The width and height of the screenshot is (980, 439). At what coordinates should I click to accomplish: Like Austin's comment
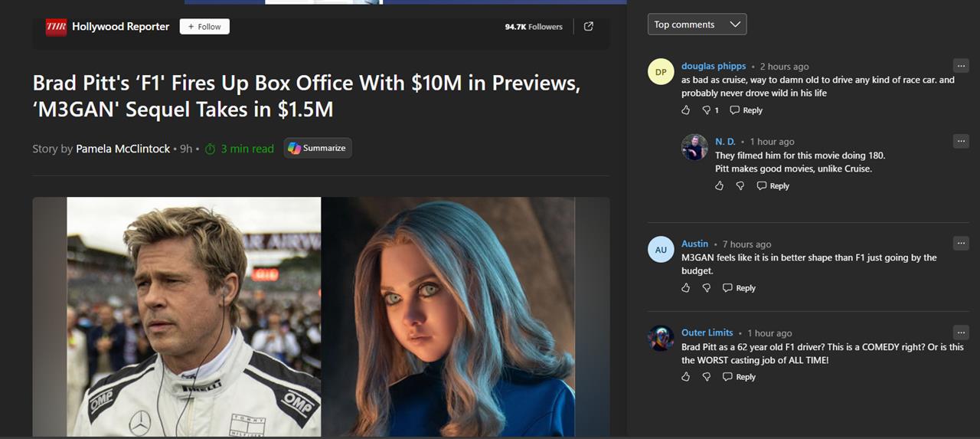(x=686, y=288)
